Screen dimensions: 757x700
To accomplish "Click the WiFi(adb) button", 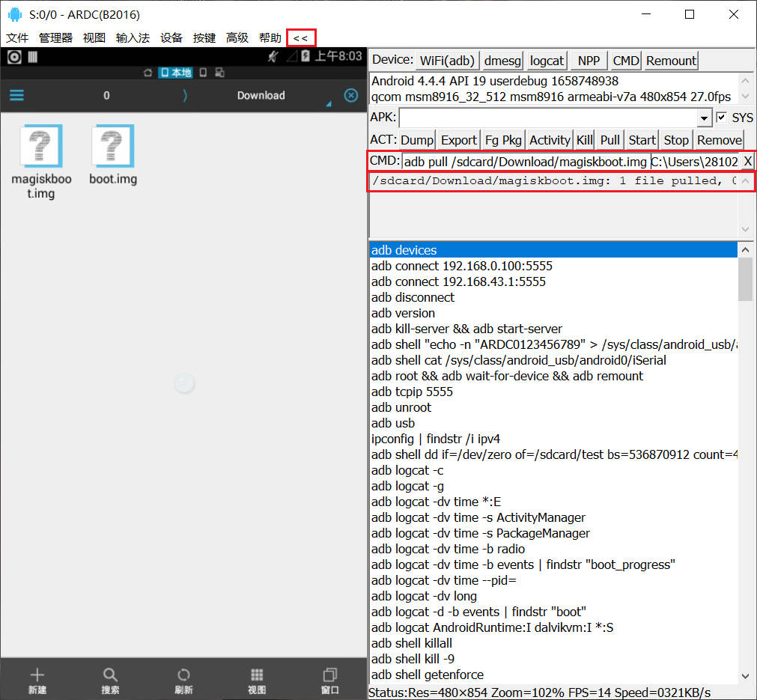I will coord(447,61).
